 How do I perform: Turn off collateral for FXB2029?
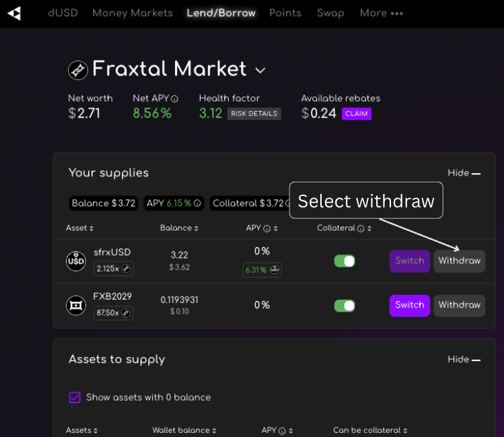pyautogui.click(x=345, y=305)
